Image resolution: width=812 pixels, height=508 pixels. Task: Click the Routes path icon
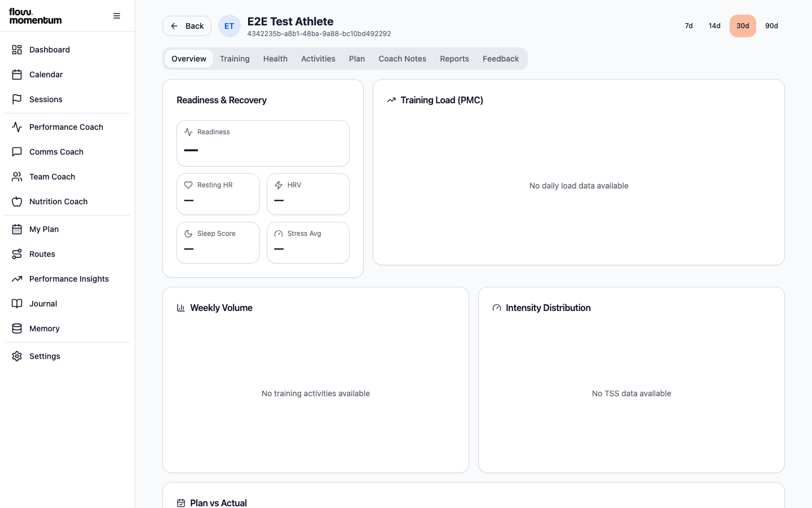coord(17,254)
